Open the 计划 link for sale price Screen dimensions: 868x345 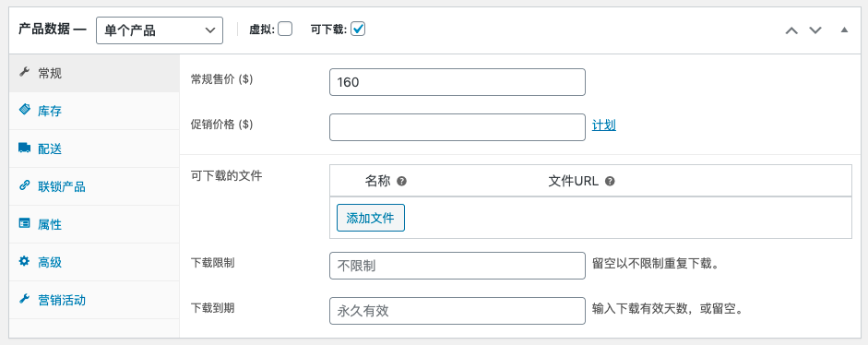604,125
